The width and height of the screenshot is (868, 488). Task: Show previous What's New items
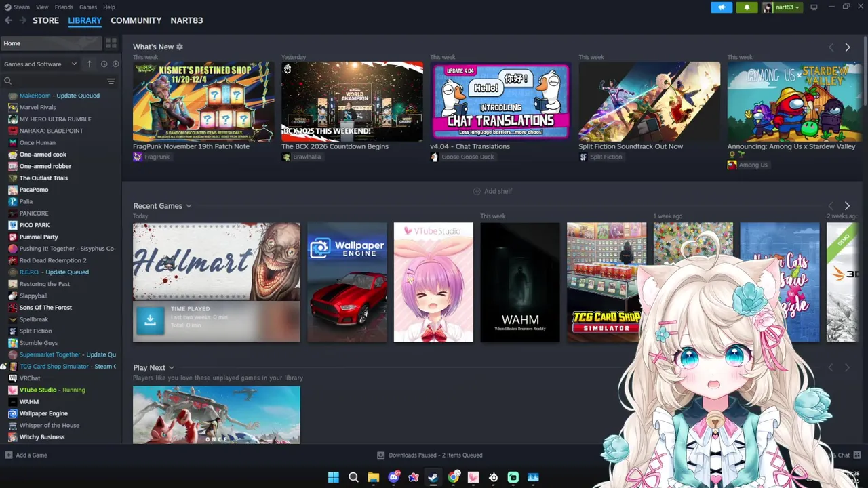831,47
